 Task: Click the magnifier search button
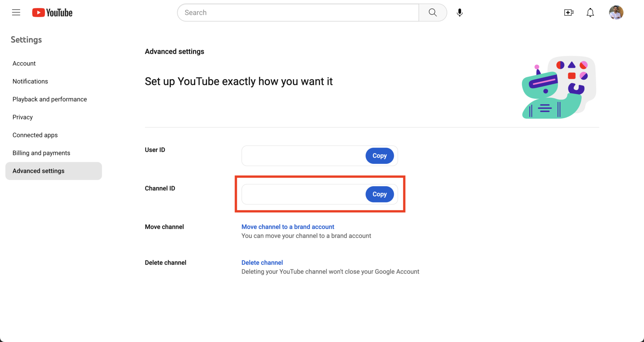433,12
